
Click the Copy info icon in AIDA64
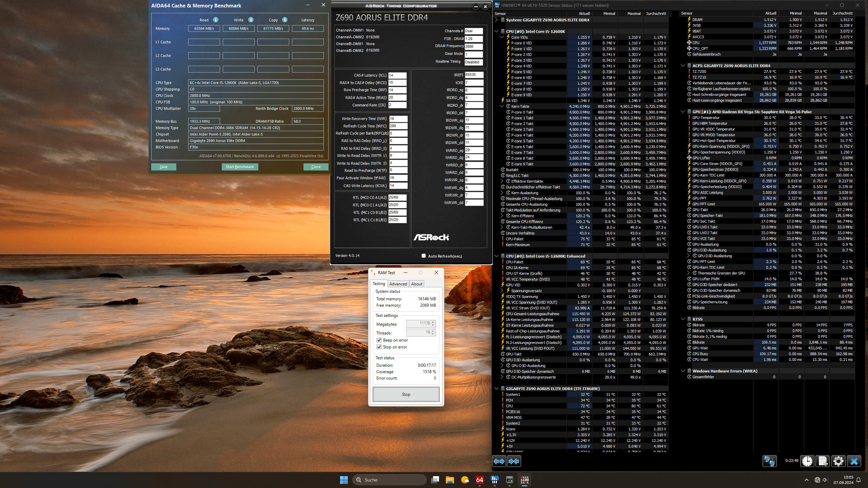point(285,20)
